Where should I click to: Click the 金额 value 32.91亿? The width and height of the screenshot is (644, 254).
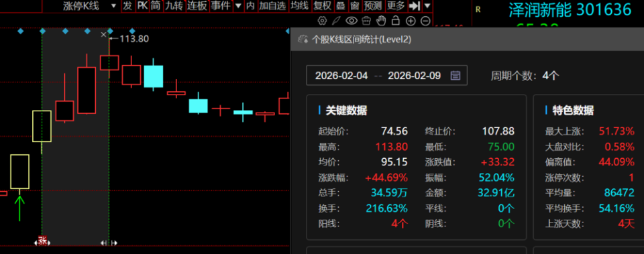[496, 193]
